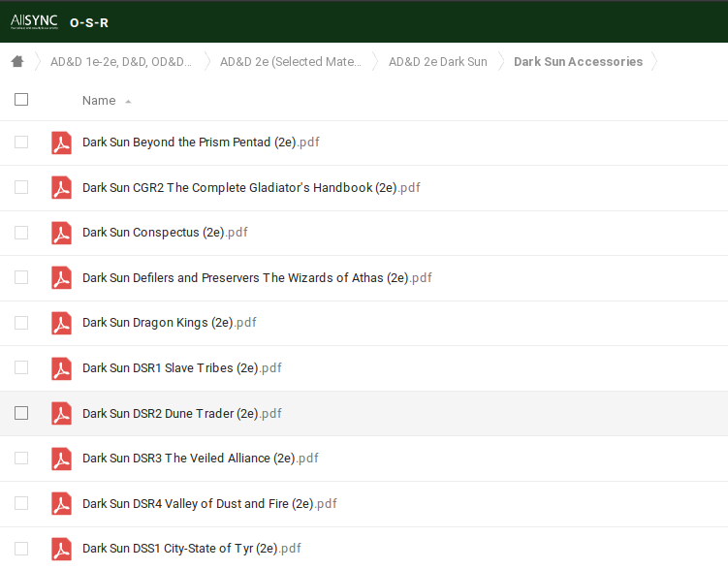
Task: Select checkbox for Valley of Dust and Fire
Action: point(21,503)
